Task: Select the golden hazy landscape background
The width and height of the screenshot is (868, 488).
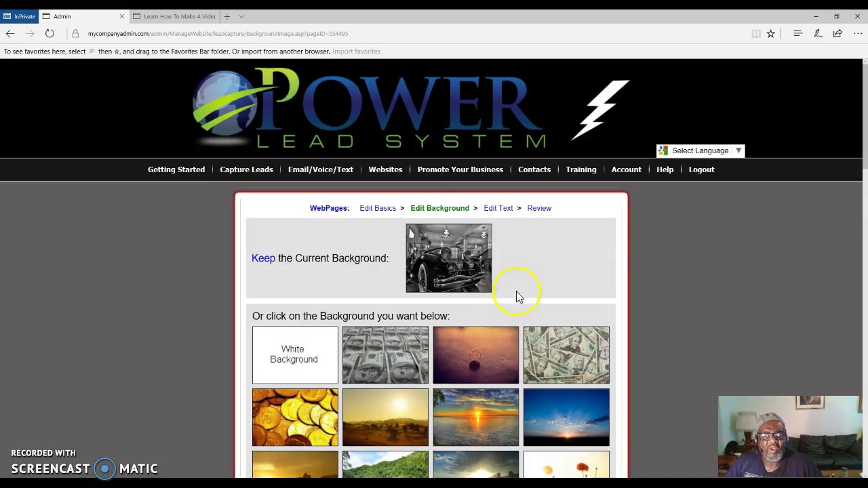Action: pyautogui.click(x=385, y=417)
